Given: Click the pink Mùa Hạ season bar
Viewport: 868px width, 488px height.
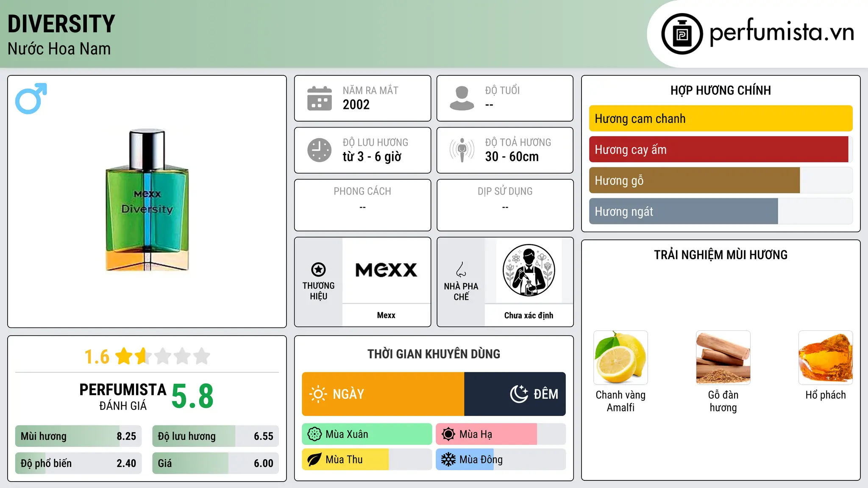Looking at the screenshot, I should pos(487,434).
